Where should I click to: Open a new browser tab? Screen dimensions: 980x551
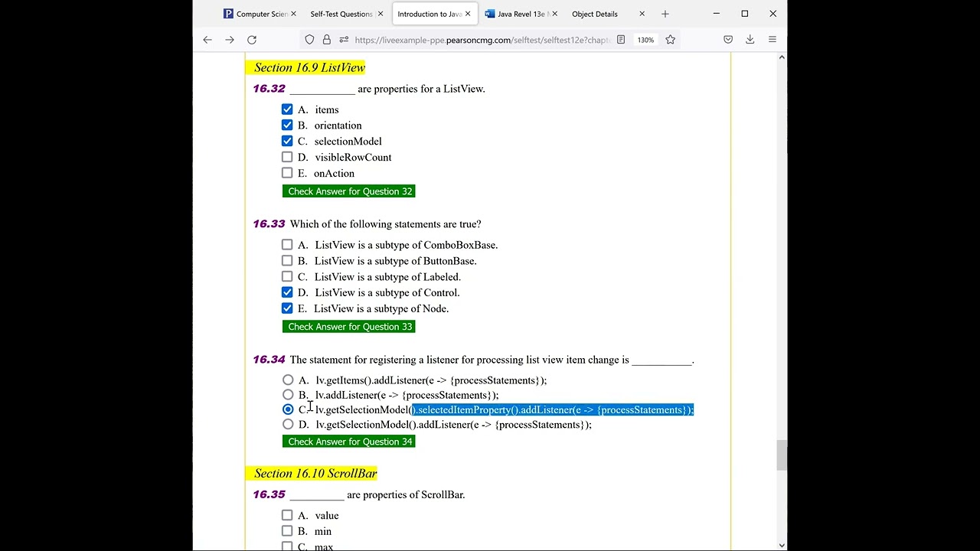coord(665,14)
